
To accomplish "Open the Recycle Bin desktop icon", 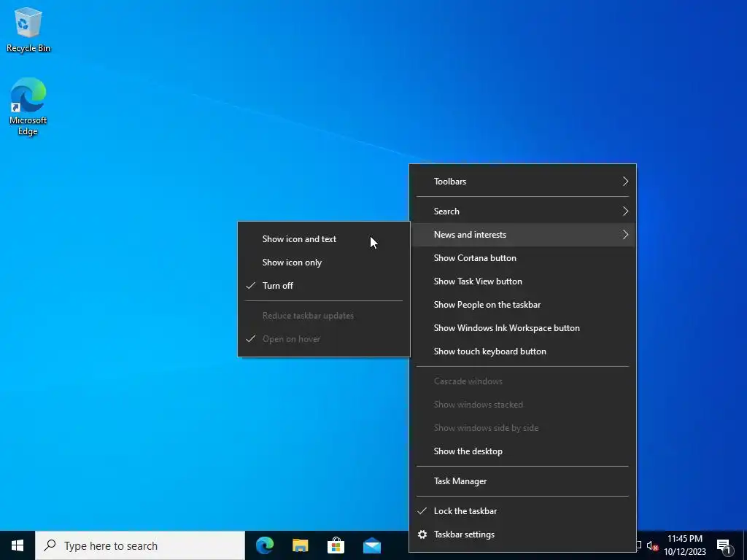I will (28, 29).
